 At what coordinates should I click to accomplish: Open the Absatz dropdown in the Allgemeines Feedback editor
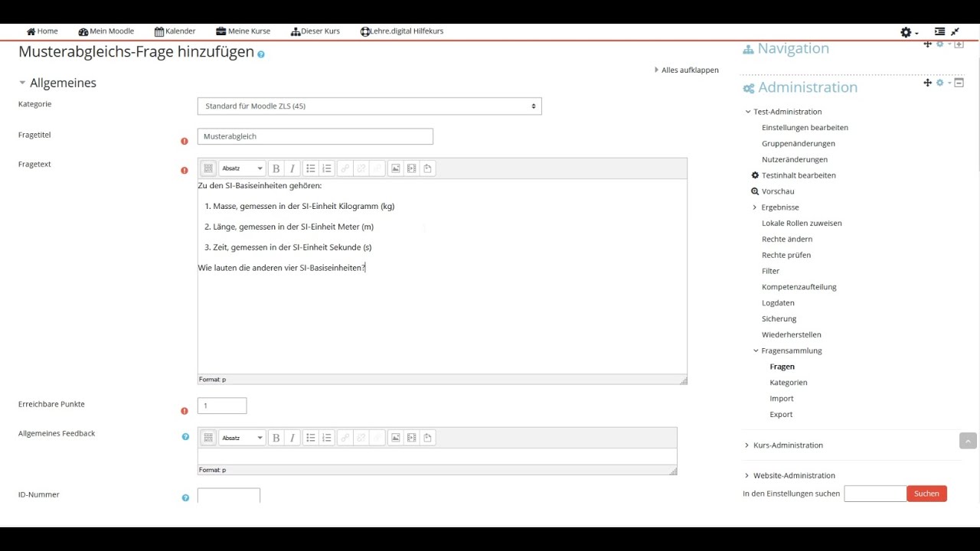[x=242, y=438]
